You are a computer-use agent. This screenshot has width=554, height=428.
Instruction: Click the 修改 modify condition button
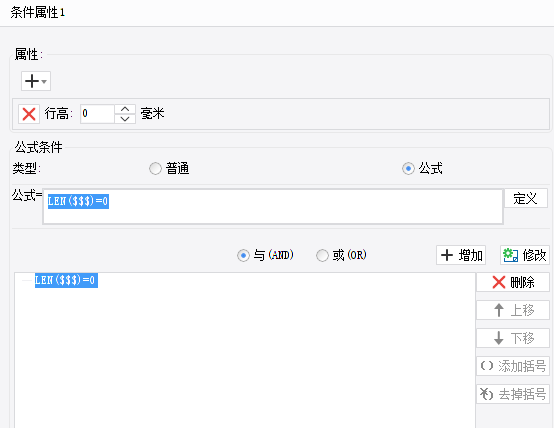pos(525,255)
